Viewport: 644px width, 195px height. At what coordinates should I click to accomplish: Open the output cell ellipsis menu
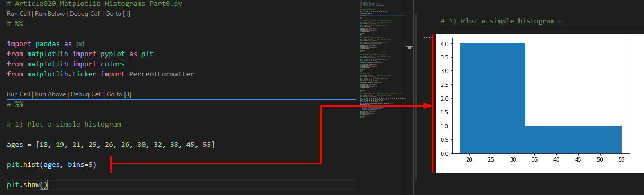point(426,38)
